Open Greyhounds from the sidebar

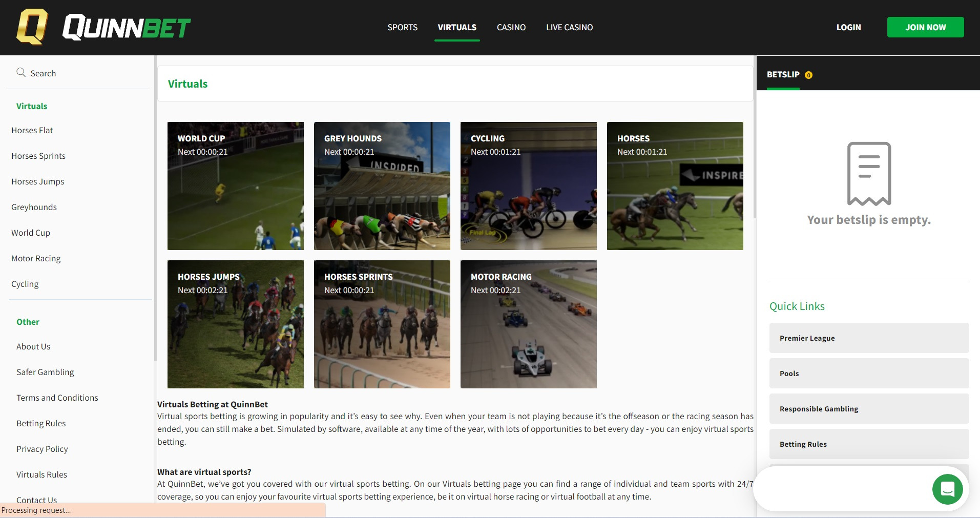pyautogui.click(x=34, y=207)
